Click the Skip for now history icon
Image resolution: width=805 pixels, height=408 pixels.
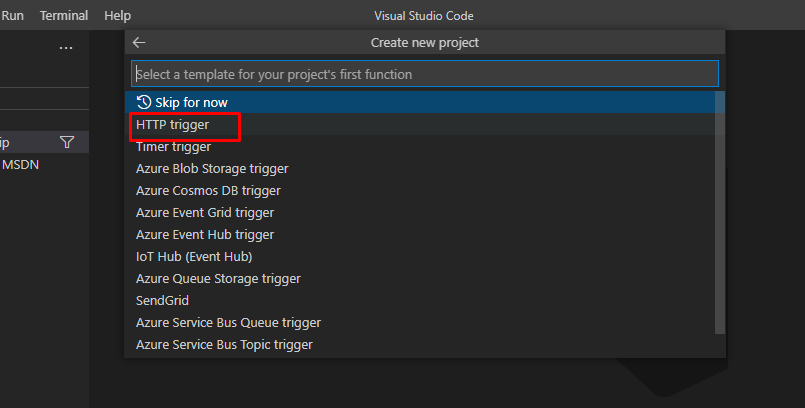pyautogui.click(x=144, y=102)
